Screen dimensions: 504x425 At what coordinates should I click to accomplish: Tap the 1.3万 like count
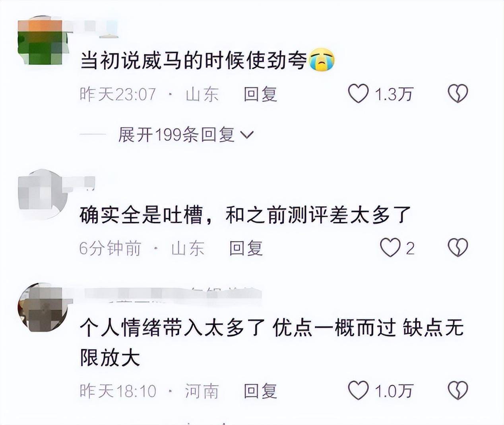point(394,94)
